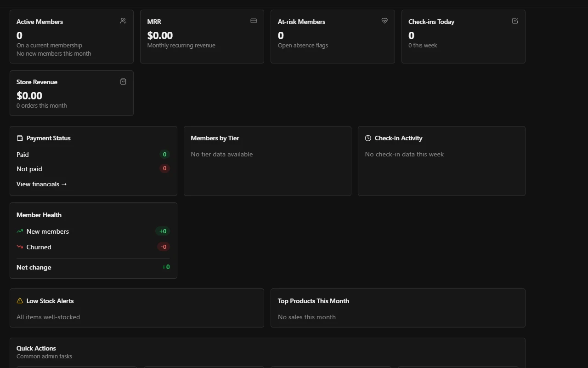Click the "0 orders this month" caption
This screenshot has width=588, height=368.
42,106
